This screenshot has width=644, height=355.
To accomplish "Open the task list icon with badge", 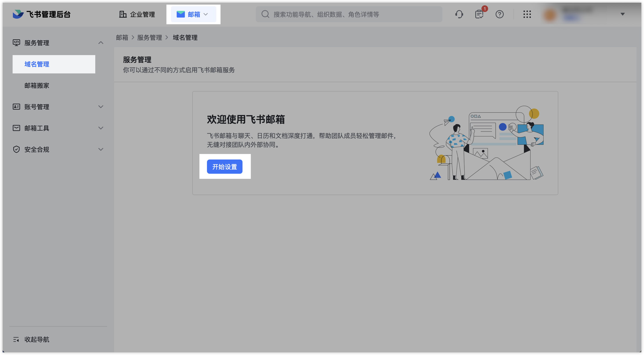I will [x=479, y=14].
